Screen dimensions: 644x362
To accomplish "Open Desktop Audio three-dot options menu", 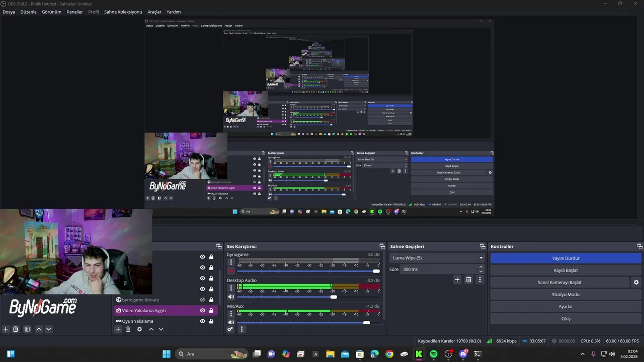I will [231, 288].
